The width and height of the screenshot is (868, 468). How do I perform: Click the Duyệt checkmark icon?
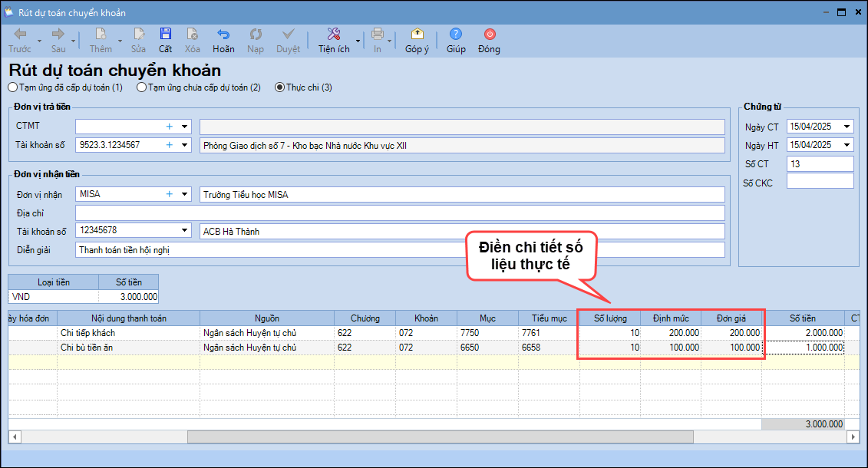click(289, 35)
